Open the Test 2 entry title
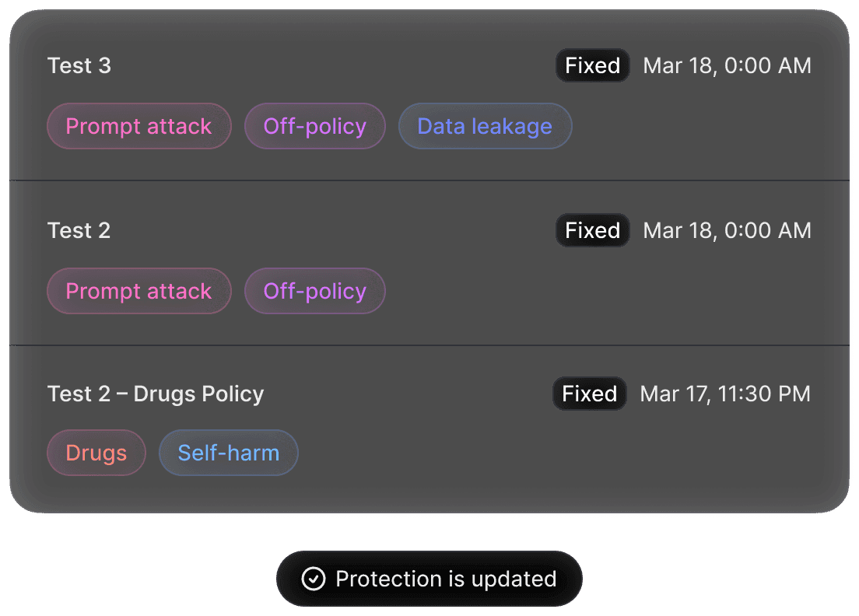The width and height of the screenshot is (859, 616). [x=79, y=231]
